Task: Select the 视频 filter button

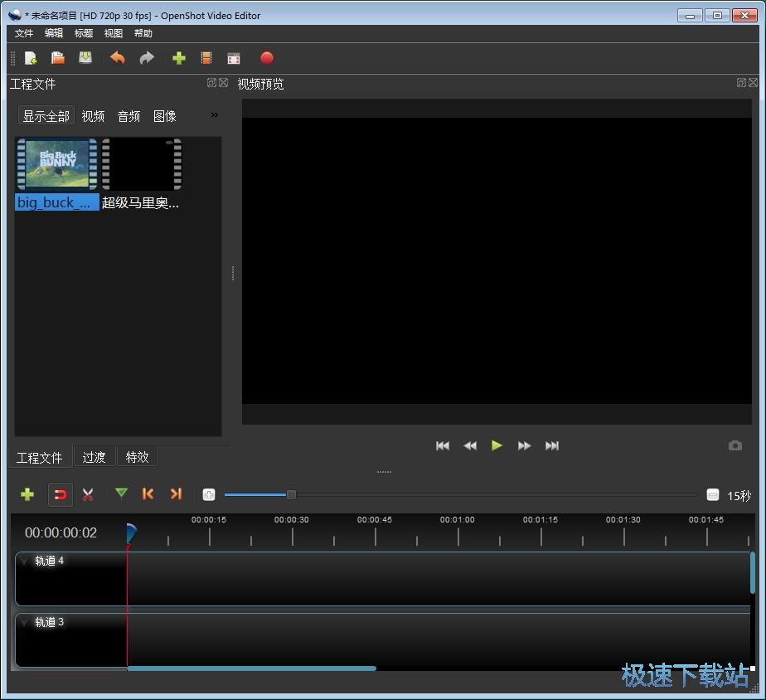Action: point(93,116)
